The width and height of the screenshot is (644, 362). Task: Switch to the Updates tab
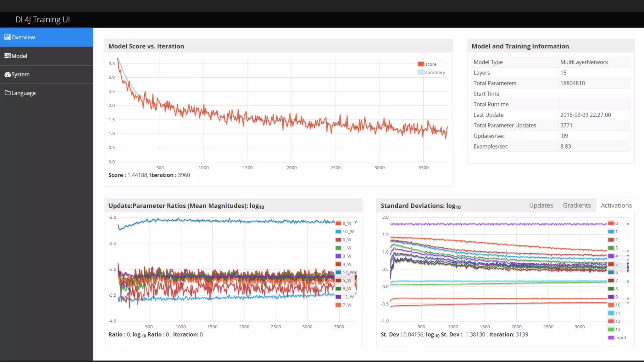pos(541,206)
